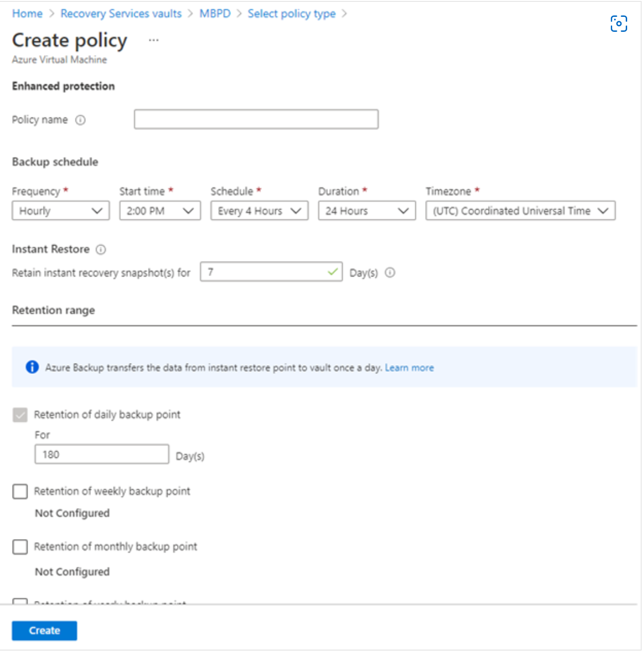The height and width of the screenshot is (651, 644).
Task: Go back to Select policy type
Action: click(292, 14)
